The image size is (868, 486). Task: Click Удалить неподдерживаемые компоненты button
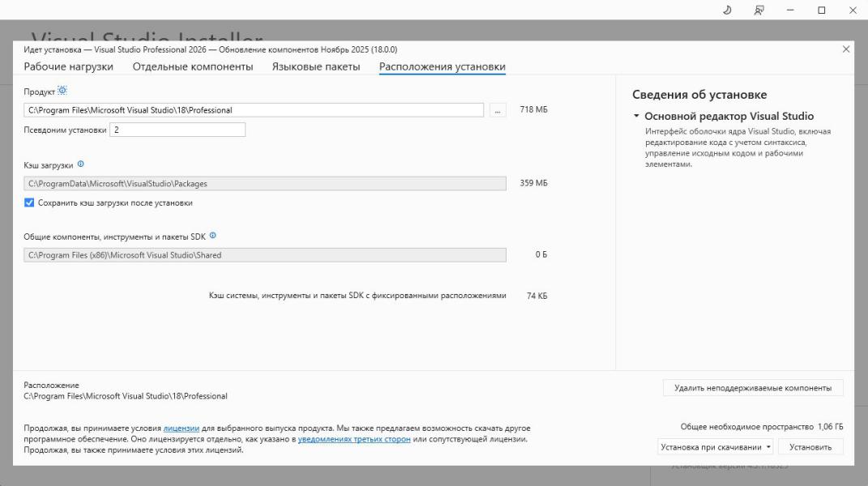click(x=752, y=388)
